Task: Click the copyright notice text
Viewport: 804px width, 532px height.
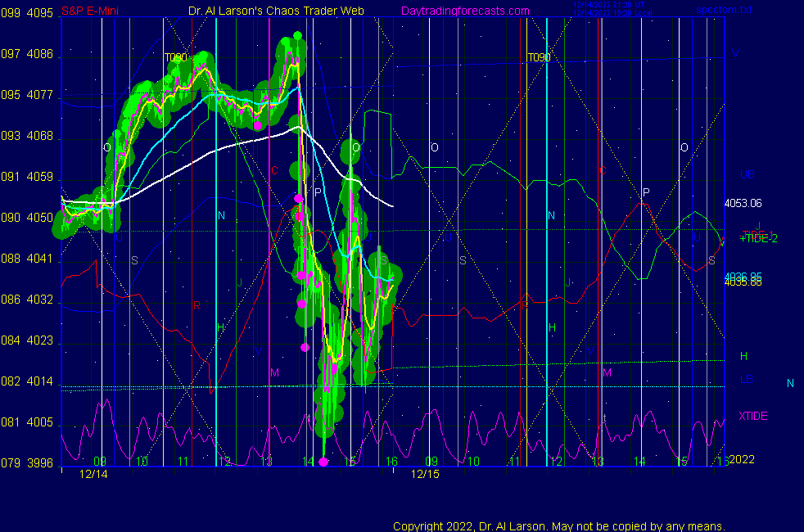Action: tap(559, 525)
